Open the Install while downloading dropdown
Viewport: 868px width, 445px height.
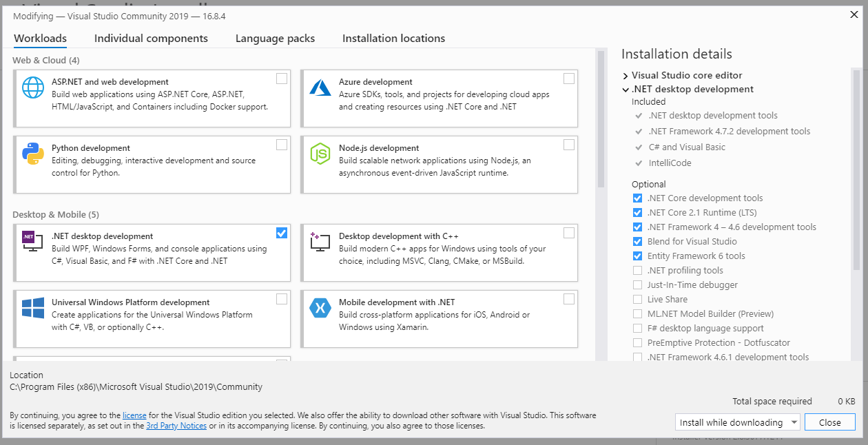click(x=737, y=422)
